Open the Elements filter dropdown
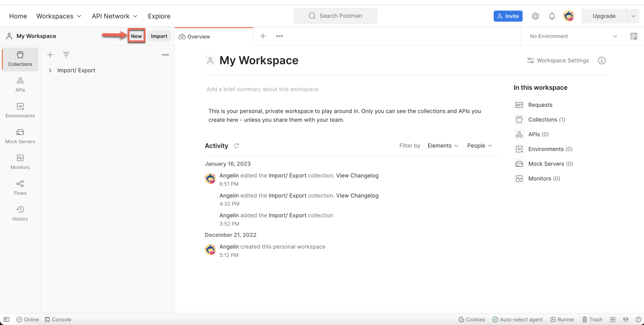This screenshot has width=644, height=325. (443, 146)
